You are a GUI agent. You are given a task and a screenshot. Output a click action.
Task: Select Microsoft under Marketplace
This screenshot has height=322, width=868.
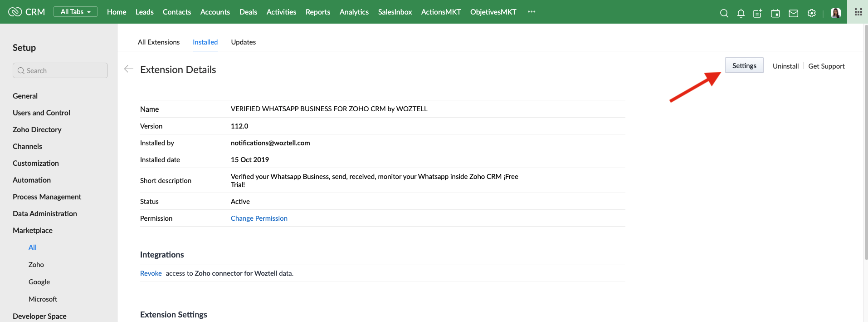pyautogui.click(x=43, y=299)
